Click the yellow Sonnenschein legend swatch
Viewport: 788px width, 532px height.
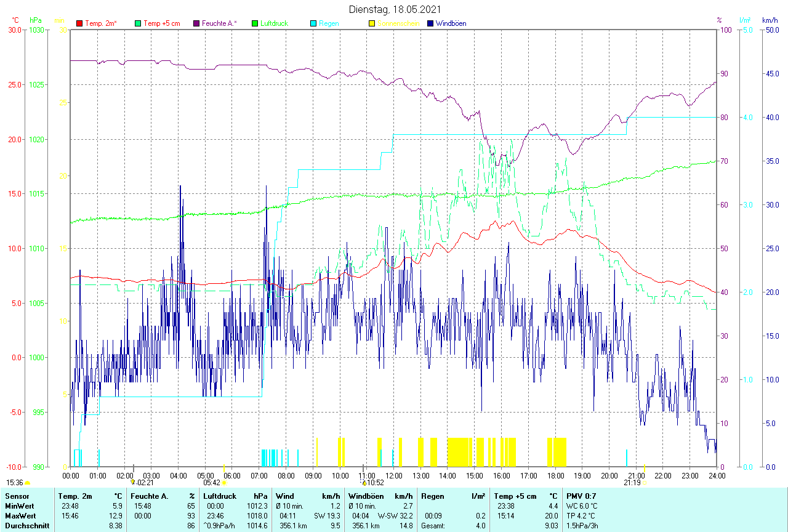(x=372, y=23)
